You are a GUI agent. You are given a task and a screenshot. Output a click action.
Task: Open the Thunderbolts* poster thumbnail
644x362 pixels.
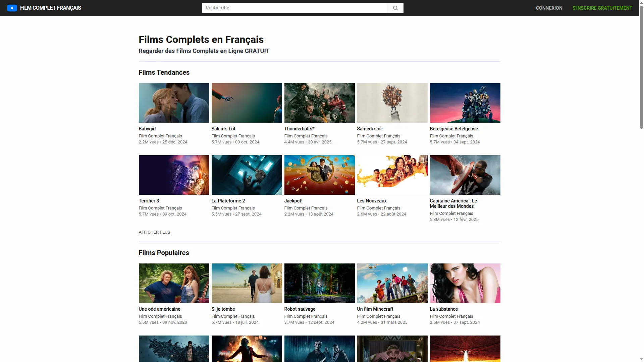point(319,103)
